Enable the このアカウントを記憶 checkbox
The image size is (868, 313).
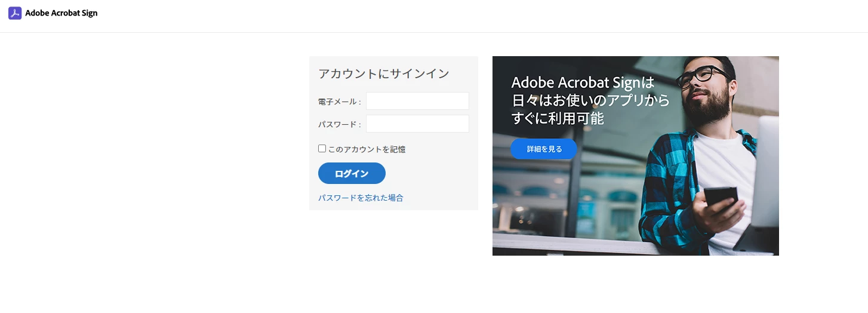(322, 149)
